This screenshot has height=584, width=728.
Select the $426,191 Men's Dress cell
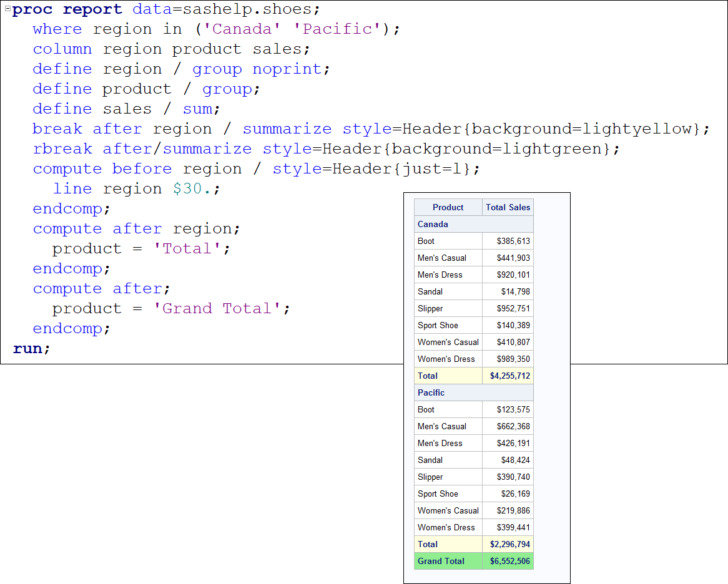click(x=508, y=443)
